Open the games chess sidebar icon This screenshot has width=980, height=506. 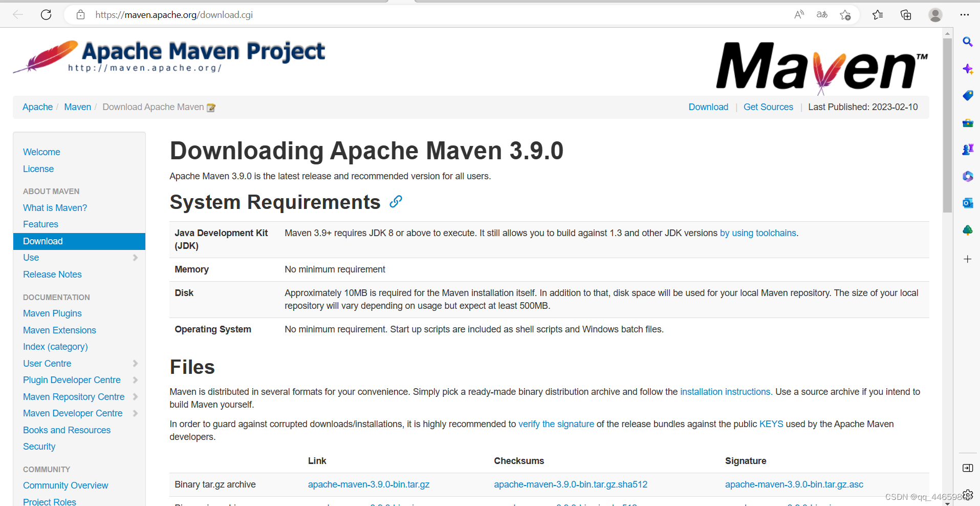967,150
